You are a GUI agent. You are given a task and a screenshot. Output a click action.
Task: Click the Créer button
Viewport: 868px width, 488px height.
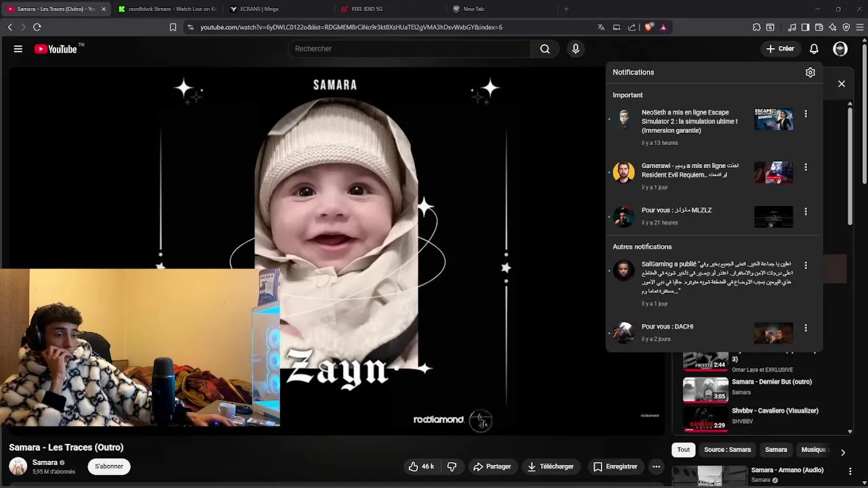pyautogui.click(x=780, y=49)
